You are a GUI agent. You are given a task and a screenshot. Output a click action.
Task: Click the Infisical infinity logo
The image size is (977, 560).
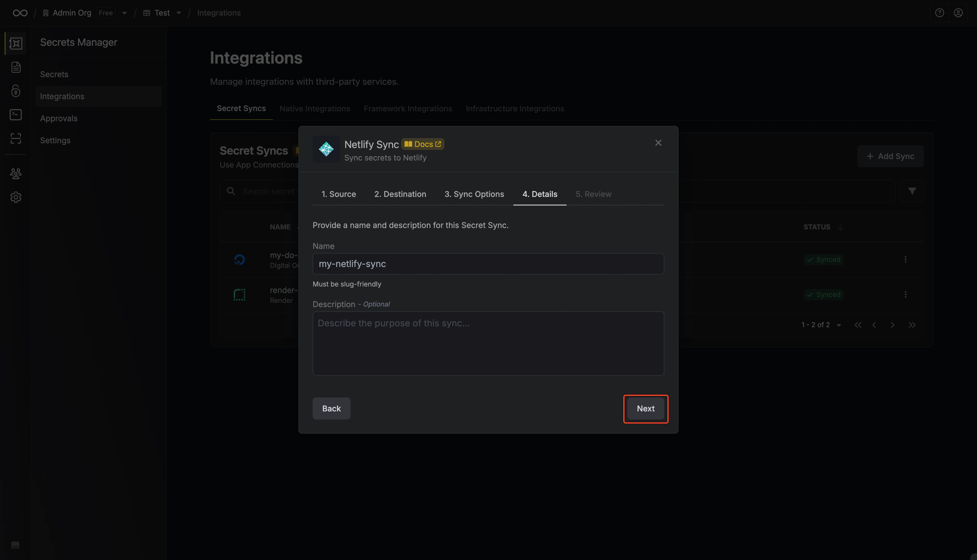coord(20,13)
